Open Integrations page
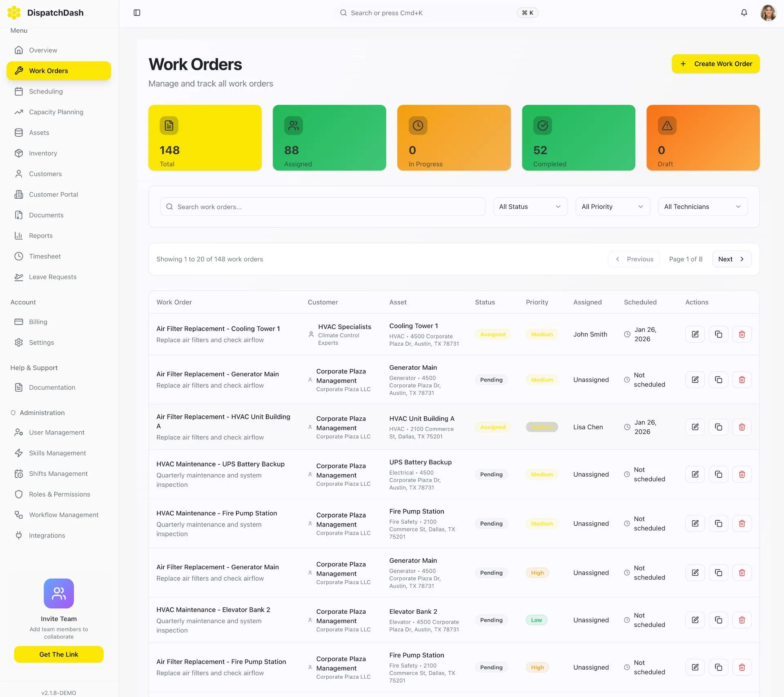 tap(59, 535)
